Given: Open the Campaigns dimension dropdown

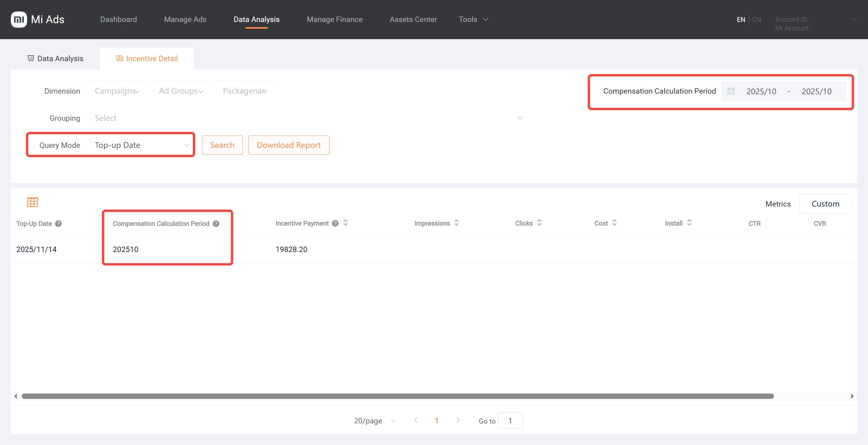Looking at the screenshot, I should [x=117, y=91].
